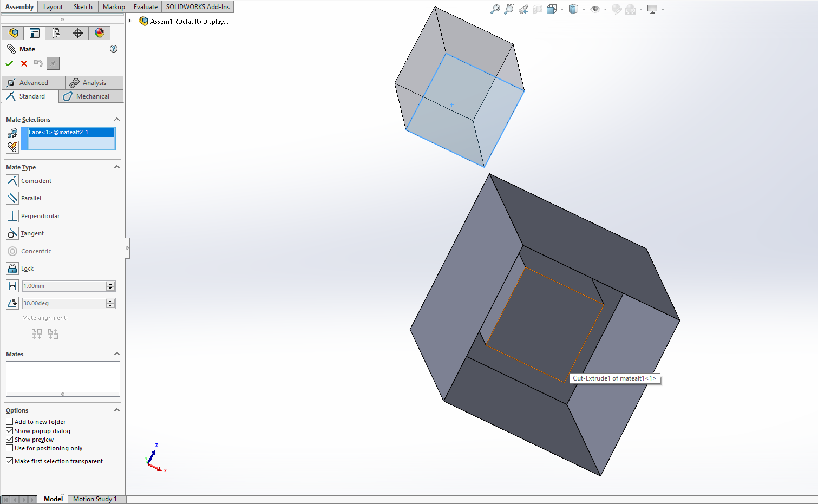Click the Zoom to Fit magnifier icon

point(495,9)
